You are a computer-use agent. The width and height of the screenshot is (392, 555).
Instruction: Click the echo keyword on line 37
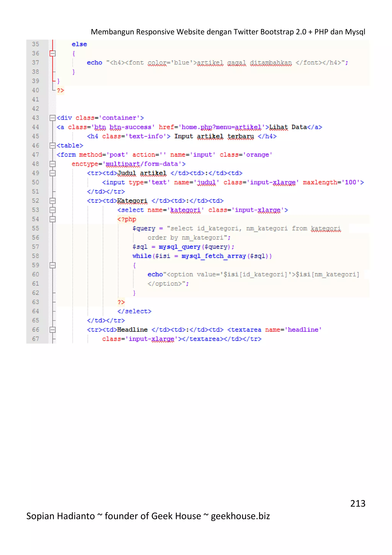tap(95, 63)
